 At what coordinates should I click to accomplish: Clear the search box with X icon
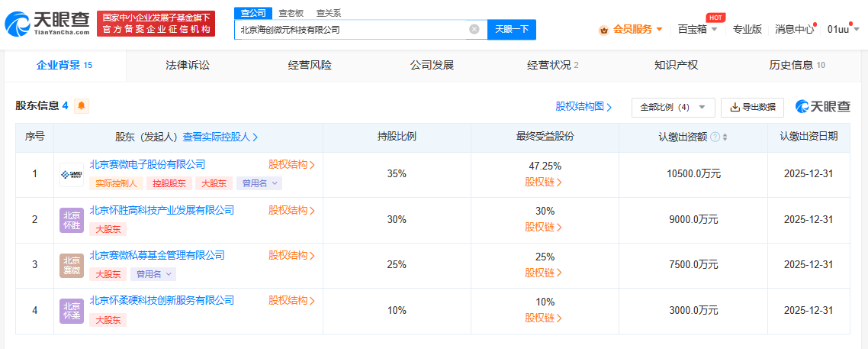[474, 29]
